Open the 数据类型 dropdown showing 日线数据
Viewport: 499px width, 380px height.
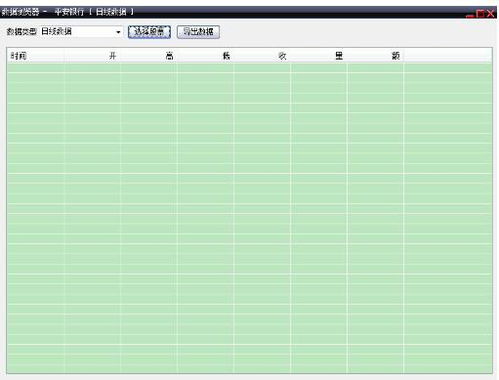(81, 32)
